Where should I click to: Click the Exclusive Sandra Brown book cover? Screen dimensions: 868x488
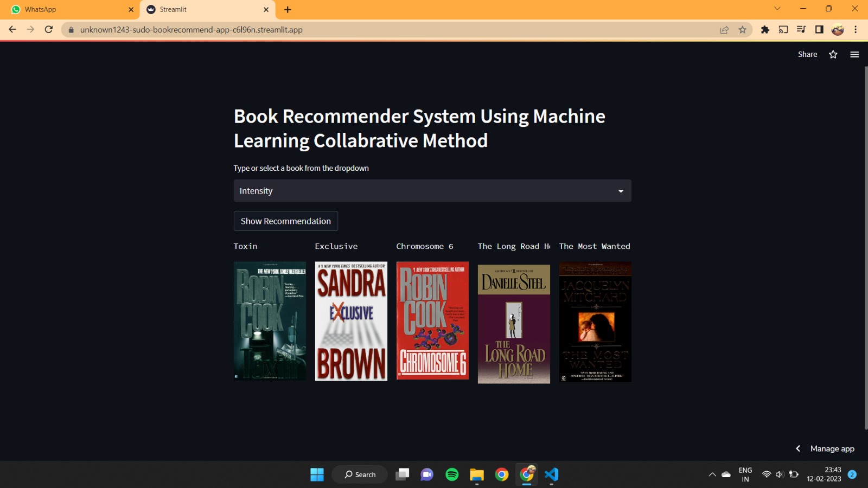(351, 321)
